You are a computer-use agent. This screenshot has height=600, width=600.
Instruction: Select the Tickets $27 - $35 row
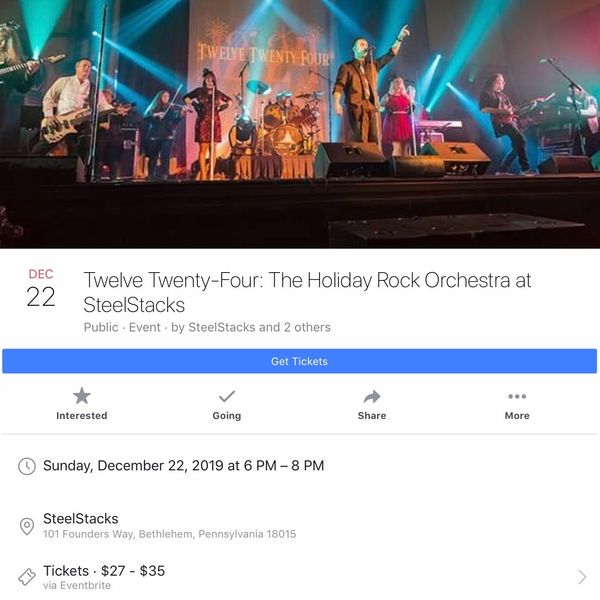(x=300, y=577)
